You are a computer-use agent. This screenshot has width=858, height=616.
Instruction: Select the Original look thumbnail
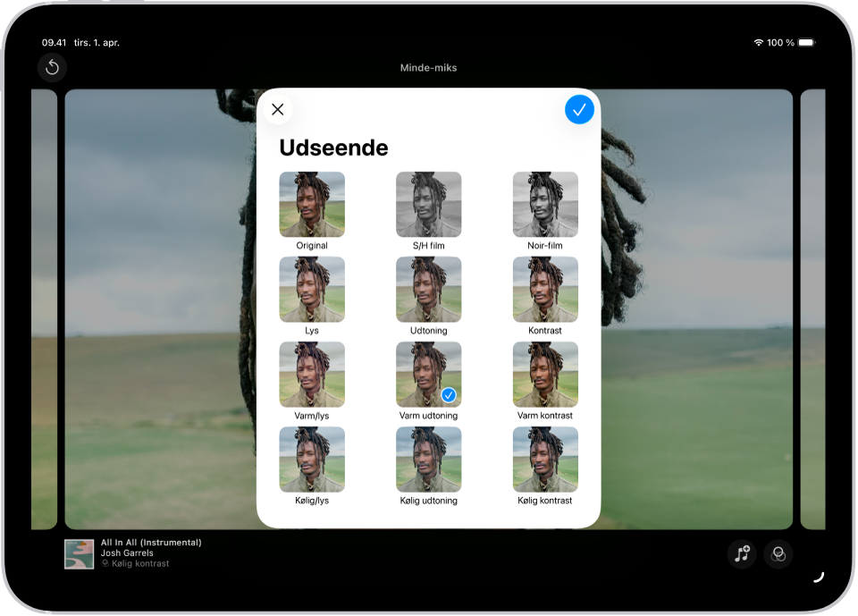click(x=312, y=204)
